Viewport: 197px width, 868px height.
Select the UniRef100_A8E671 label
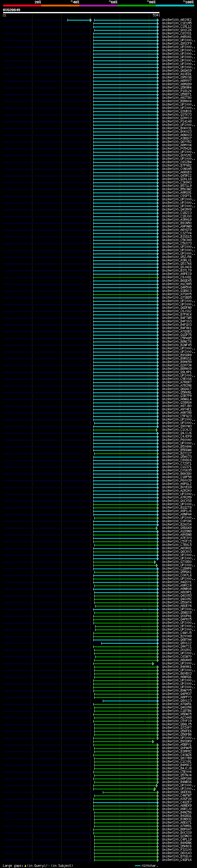click(x=176, y=822)
